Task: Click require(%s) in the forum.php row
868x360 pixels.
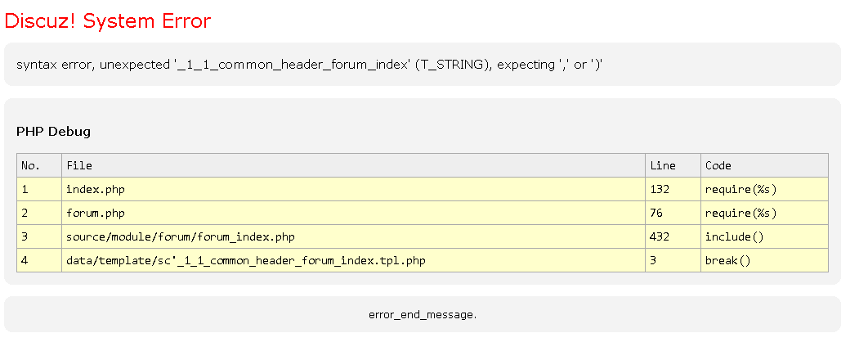Action: coord(740,213)
